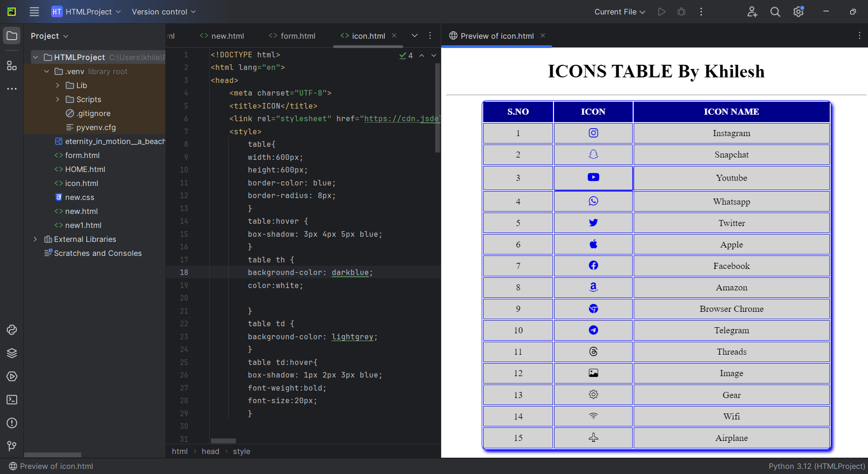The width and height of the screenshot is (868, 474).
Task: Open the main hamburger menu
Action: pos(34,12)
